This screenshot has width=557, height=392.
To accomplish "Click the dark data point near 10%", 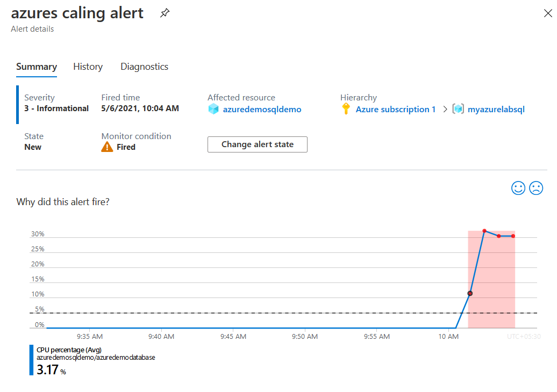I will click(x=470, y=293).
